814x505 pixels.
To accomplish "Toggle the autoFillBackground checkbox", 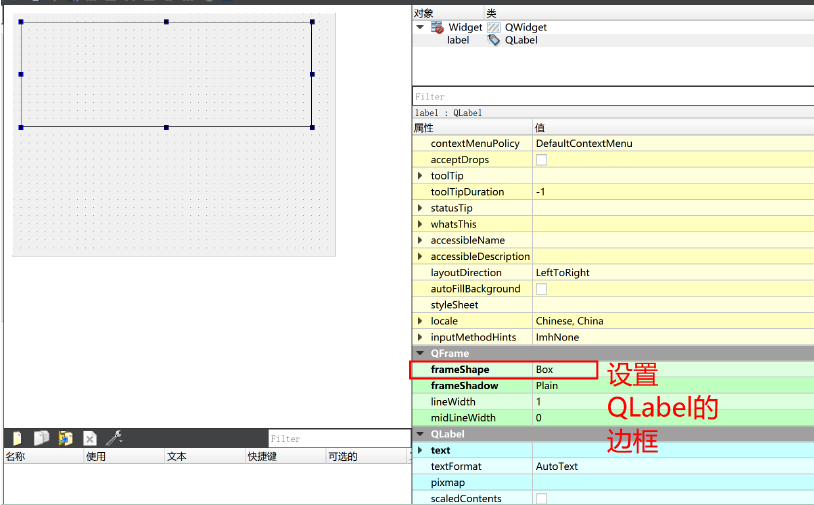I will 541,289.
